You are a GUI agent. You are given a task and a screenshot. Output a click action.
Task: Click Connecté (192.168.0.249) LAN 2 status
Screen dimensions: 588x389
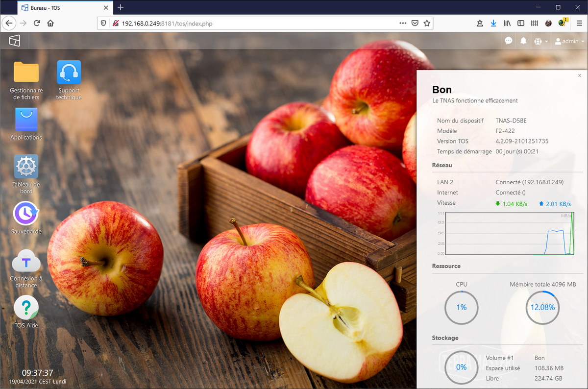click(x=530, y=182)
